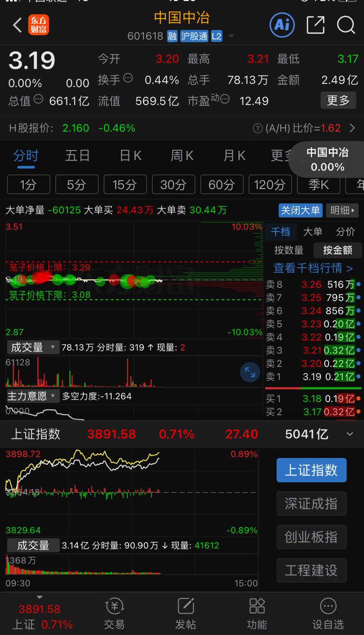Tap the 上证指数 intraday chart
The height and width of the screenshot is (635, 364).
[132, 492]
